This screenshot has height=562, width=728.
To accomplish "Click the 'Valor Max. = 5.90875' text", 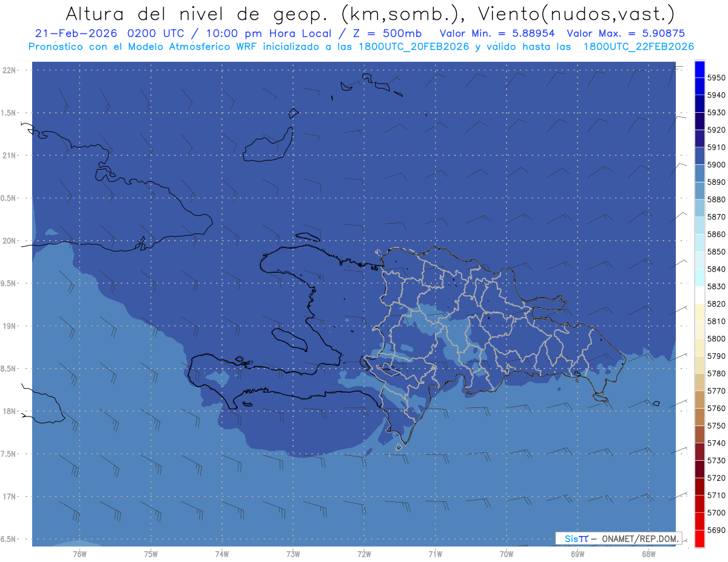I will [625, 33].
